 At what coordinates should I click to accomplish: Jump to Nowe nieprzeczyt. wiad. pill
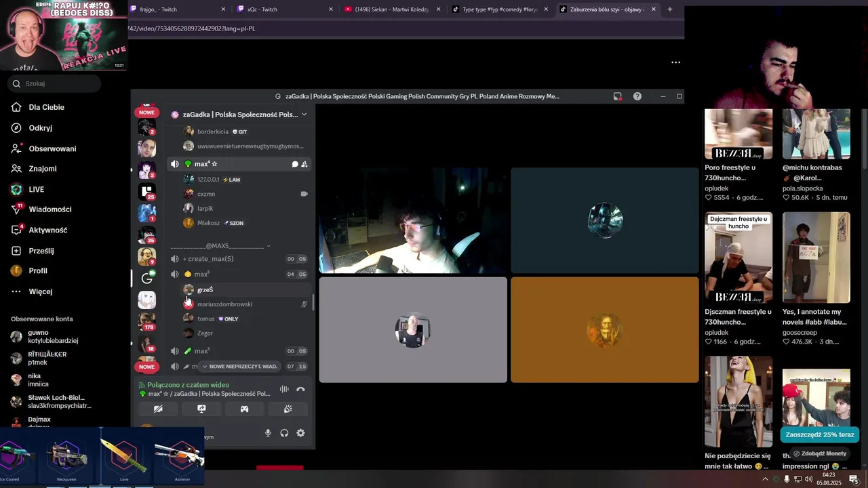point(240,367)
